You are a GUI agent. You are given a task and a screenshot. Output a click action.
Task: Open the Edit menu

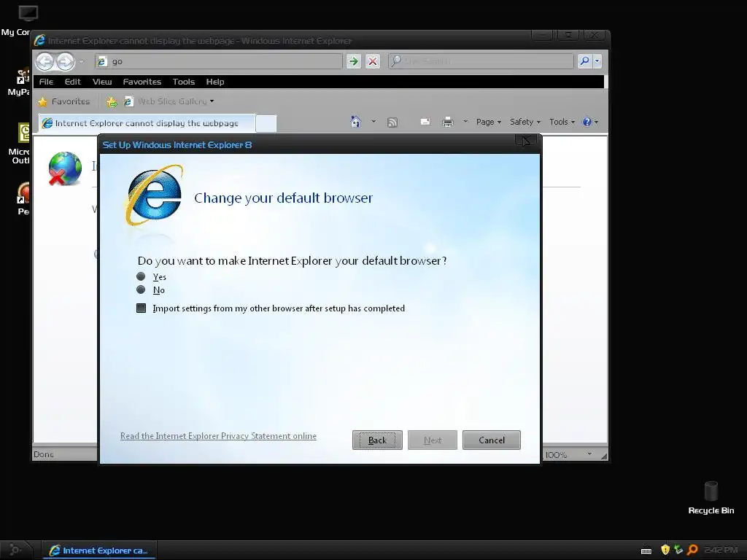[72, 82]
